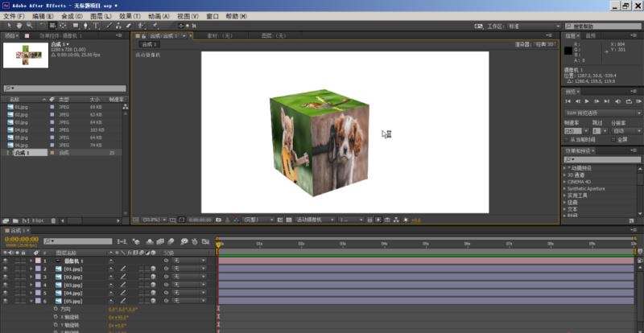The image size is (644, 333).
Task: Select the Eraser tool
Action: click(128, 26)
